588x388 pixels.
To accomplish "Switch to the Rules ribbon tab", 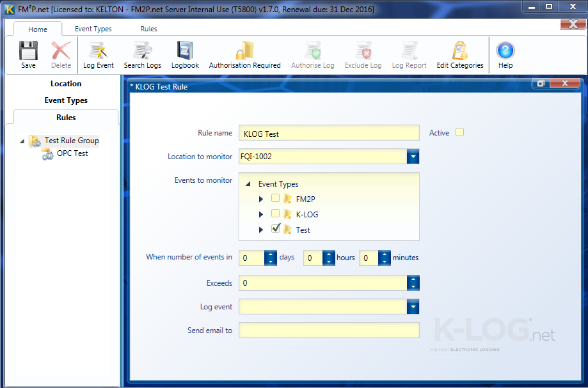I will pos(149,29).
